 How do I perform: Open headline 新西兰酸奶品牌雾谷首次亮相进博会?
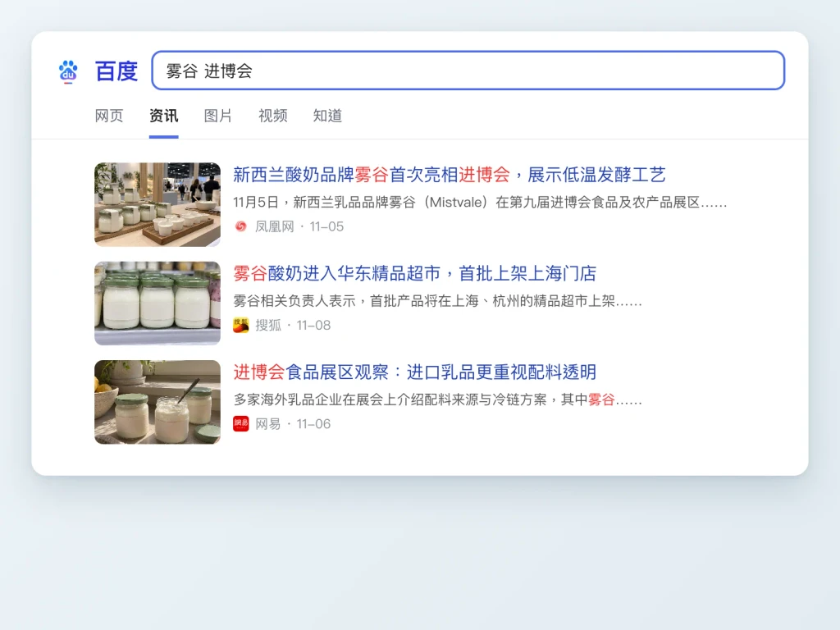click(449, 175)
